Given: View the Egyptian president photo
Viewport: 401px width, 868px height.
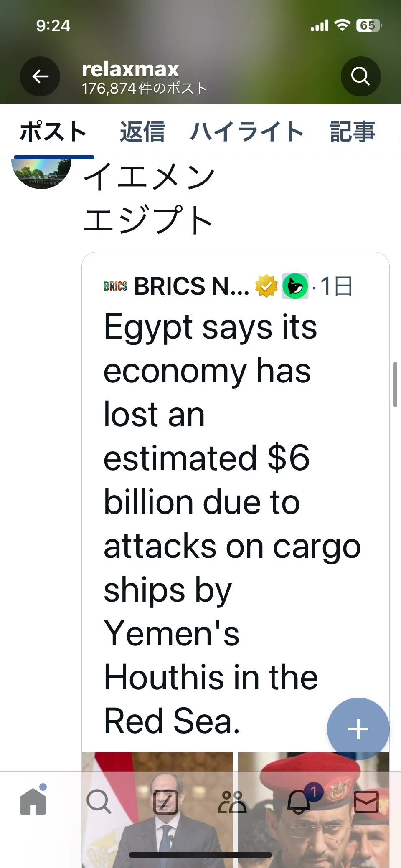Looking at the screenshot, I should coord(157,810).
